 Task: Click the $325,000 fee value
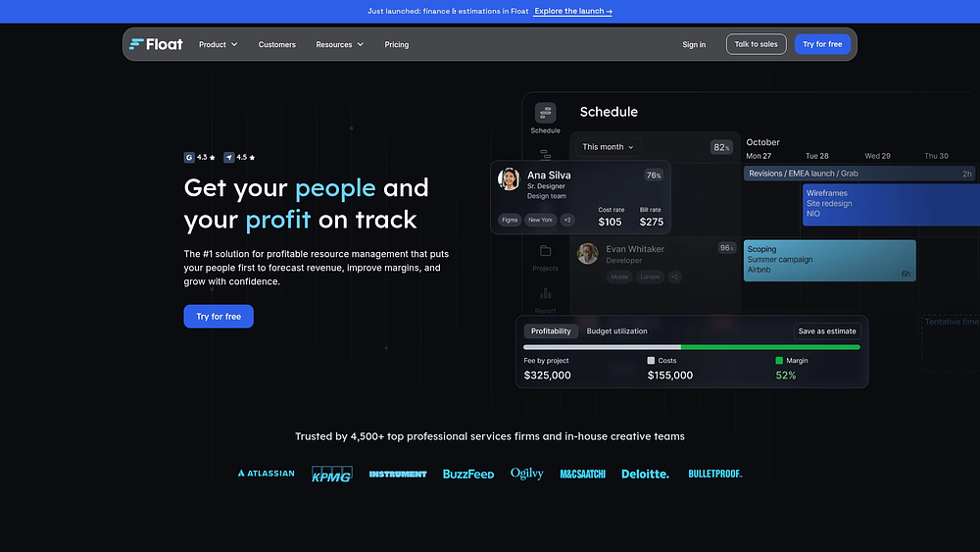coord(547,376)
